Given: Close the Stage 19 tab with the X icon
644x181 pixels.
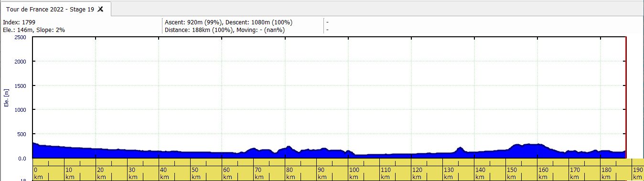Looking at the screenshot, I should pos(100,9).
